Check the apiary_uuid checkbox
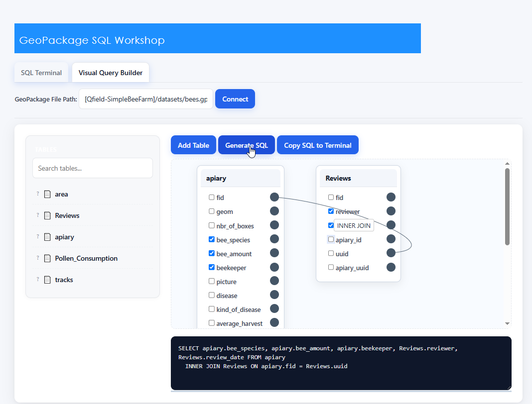 331,267
